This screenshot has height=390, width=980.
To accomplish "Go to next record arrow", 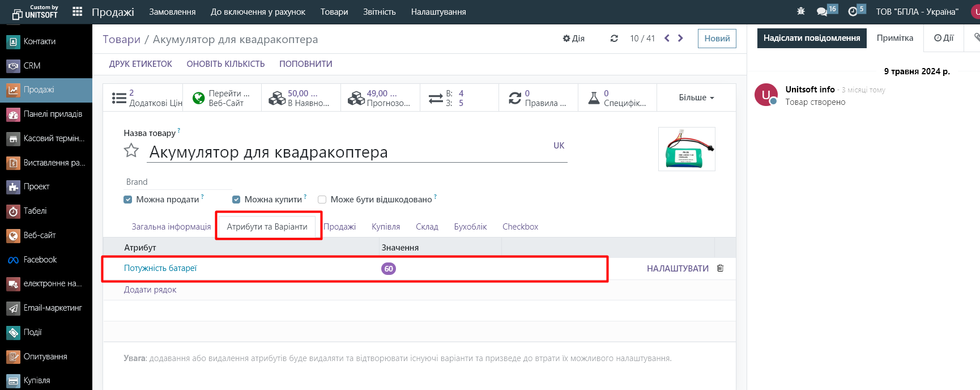I will coord(680,39).
